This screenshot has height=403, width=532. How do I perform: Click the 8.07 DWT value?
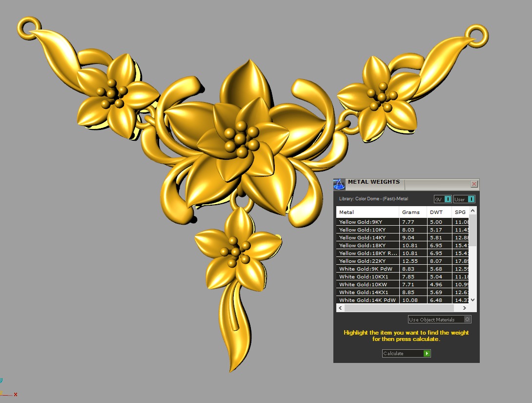click(436, 261)
